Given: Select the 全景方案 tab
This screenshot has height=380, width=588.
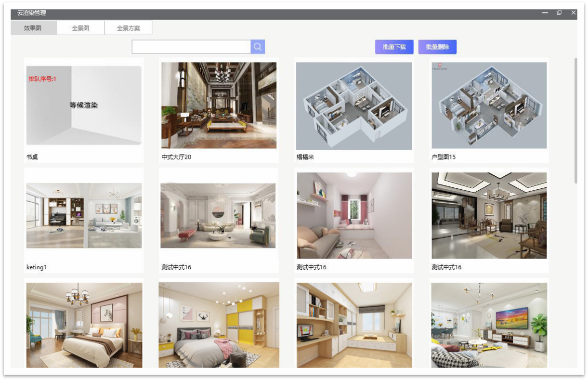Looking at the screenshot, I should [129, 28].
